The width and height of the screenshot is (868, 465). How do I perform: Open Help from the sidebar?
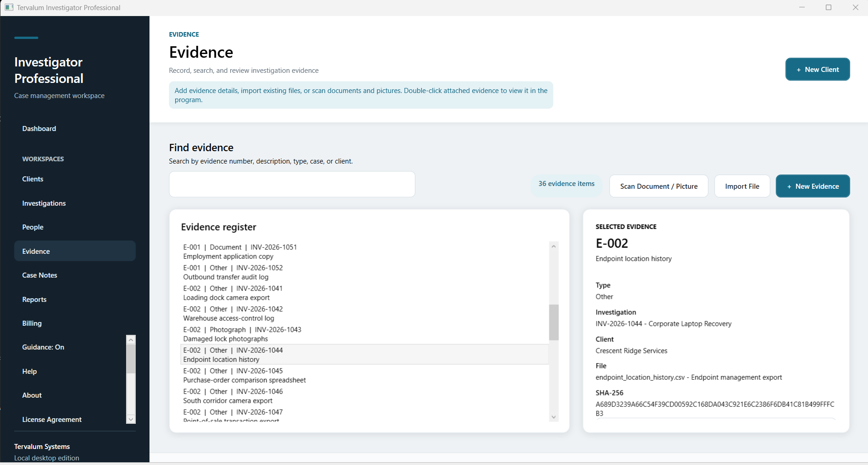[x=70, y=372]
